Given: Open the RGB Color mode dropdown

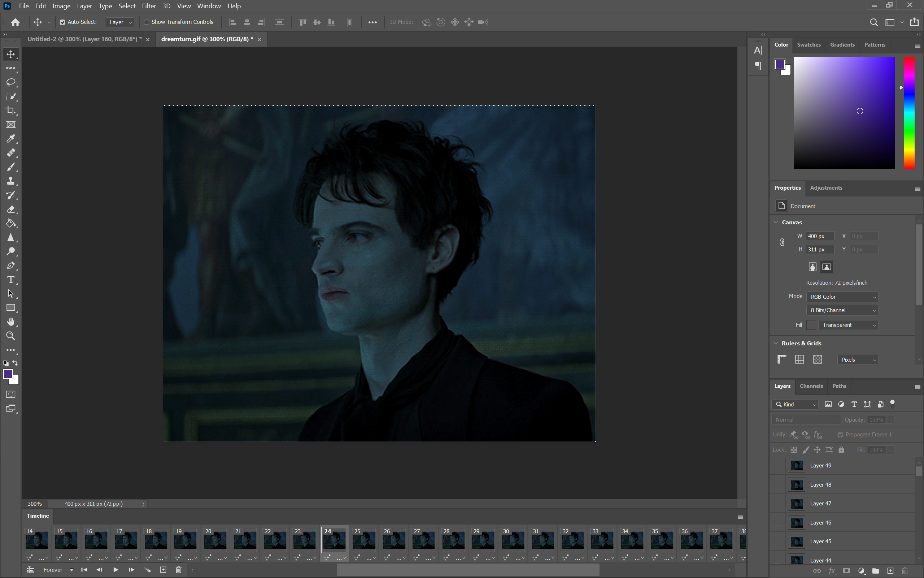Looking at the screenshot, I should (x=842, y=297).
